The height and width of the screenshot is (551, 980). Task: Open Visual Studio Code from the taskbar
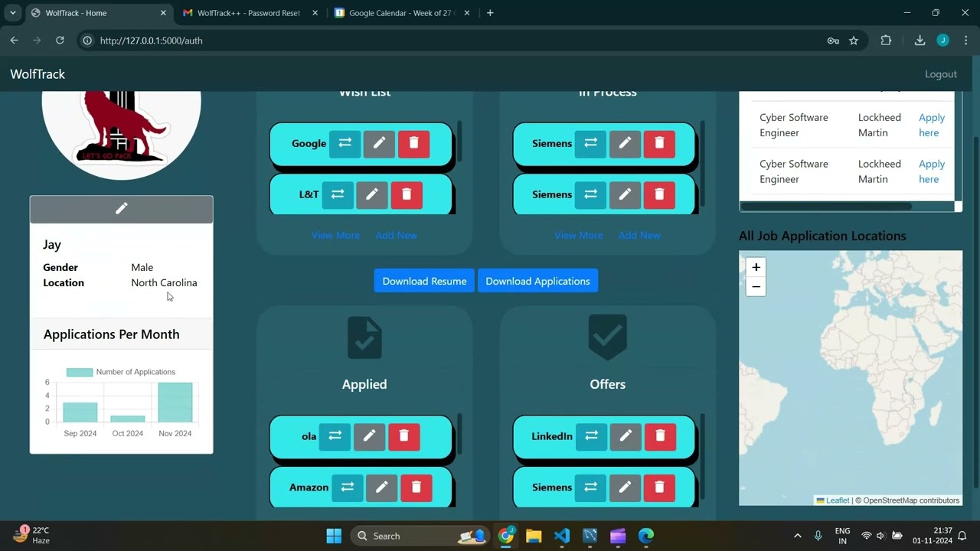coord(561,536)
